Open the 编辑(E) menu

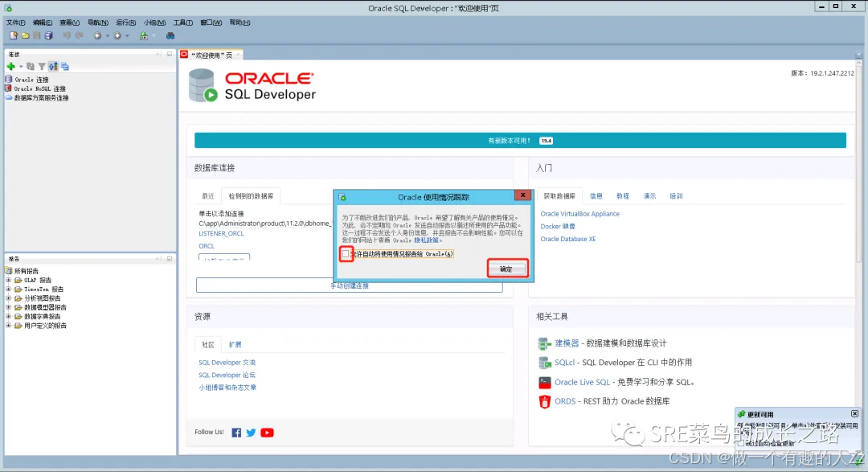[43, 23]
